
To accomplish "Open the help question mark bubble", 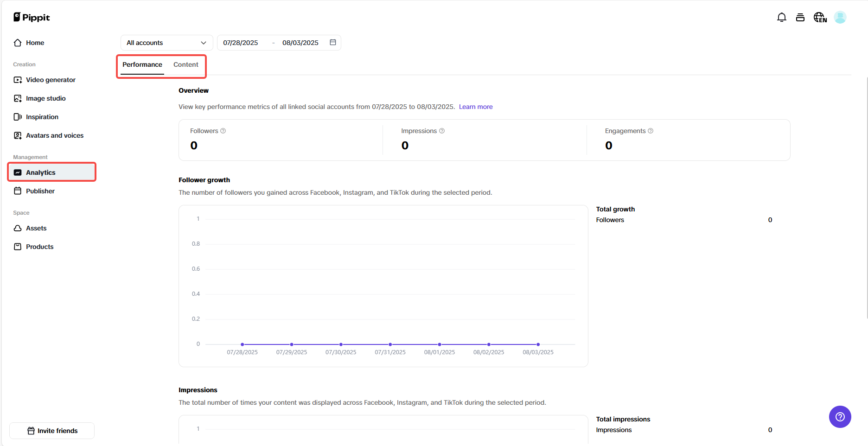I will coord(840,417).
